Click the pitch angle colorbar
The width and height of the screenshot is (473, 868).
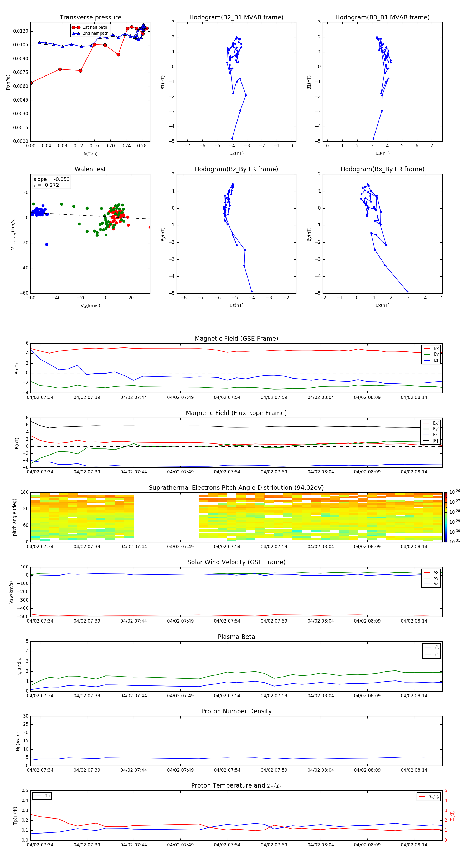coord(446,517)
